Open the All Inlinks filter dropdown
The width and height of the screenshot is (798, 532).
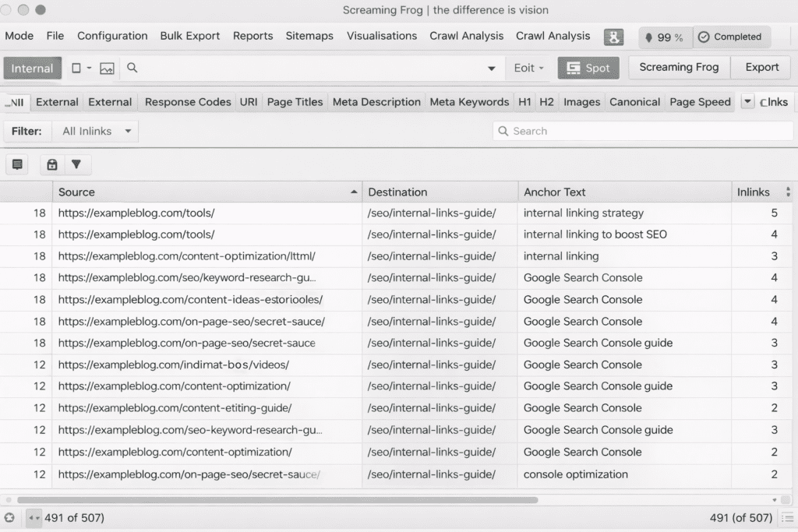95,131
